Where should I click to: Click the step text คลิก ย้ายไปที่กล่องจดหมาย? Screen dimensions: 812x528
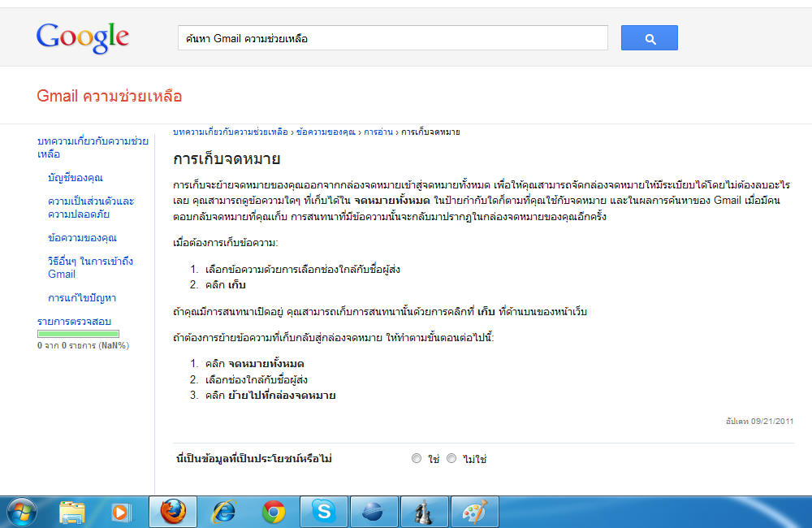270,396
